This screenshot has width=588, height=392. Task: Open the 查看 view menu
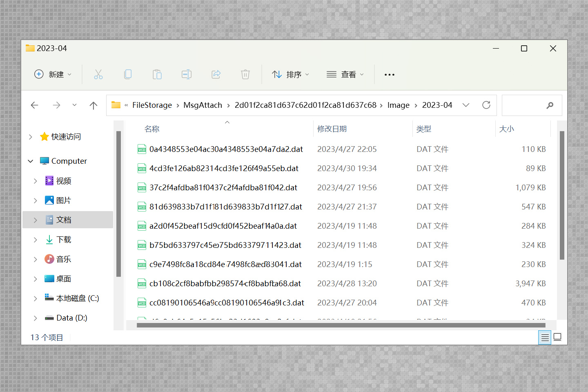pyautogui.click(x=345, y=74)
